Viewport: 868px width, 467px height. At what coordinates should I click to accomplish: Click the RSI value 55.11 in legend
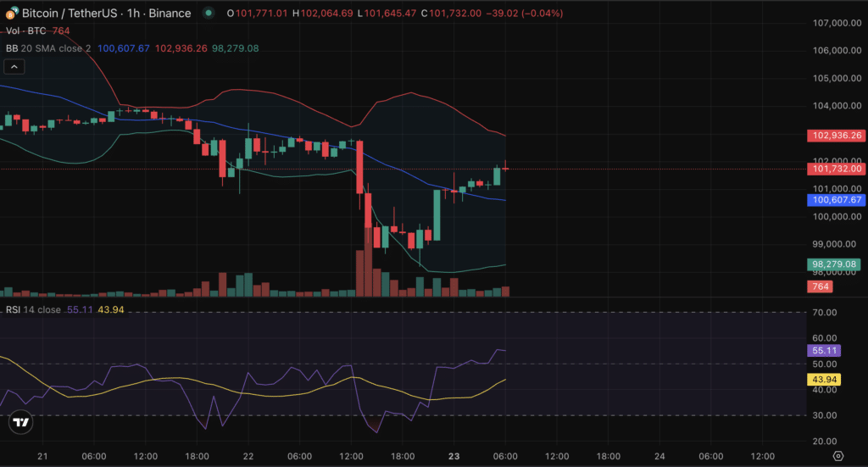pos(80,310)
